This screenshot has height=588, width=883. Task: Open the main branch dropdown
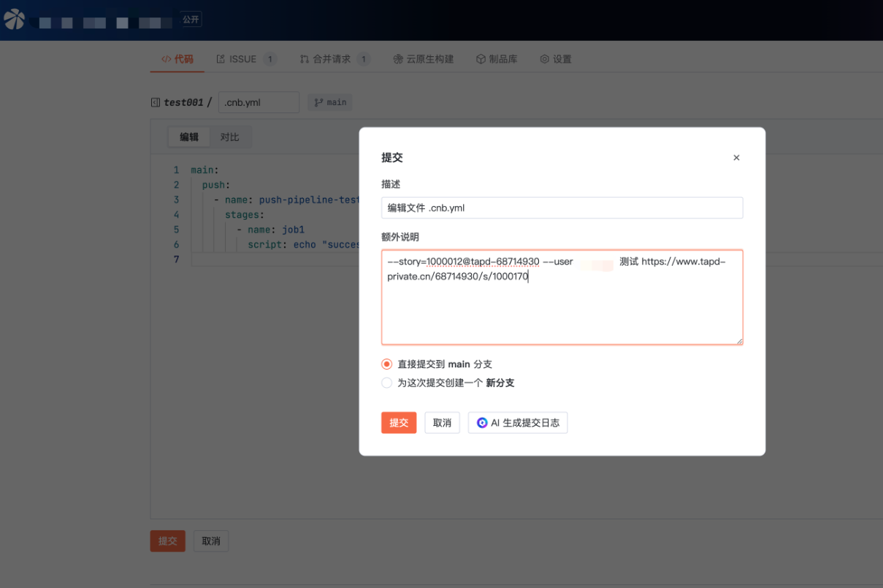point(330,103)
